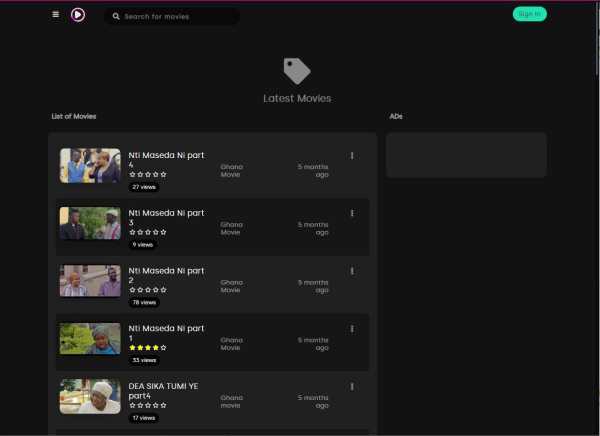The image size is (600, 436).
Task: Open more options for Nti Maseda Ni part 2
Action: [x=352, y=271]
